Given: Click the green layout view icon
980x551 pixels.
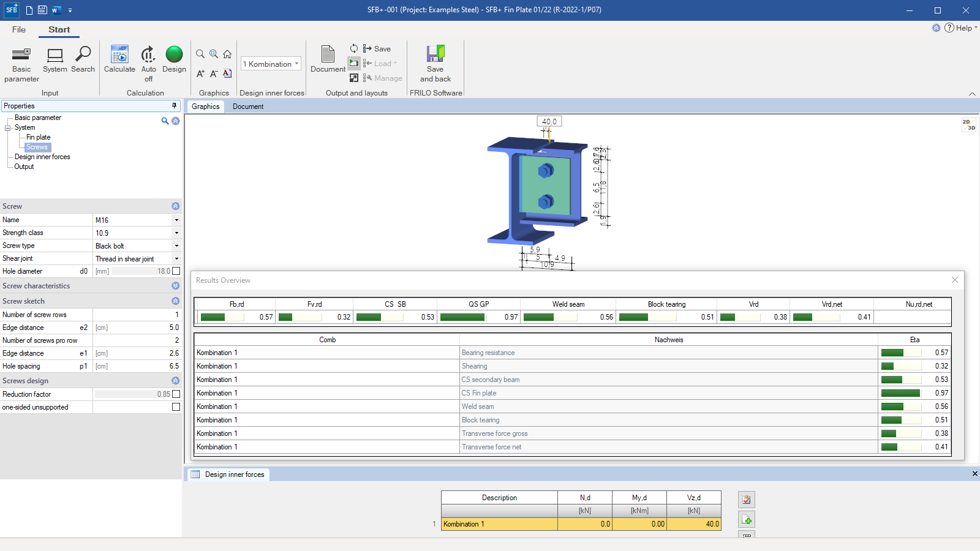Looking at the screenshot, I should (x=354, y=63).
